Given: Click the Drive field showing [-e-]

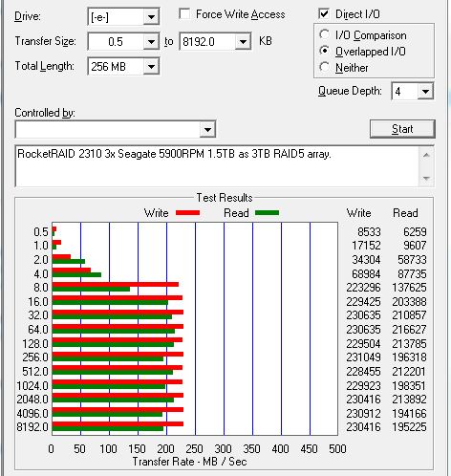Looking at the screenshot, I should [x=116, y=16].
